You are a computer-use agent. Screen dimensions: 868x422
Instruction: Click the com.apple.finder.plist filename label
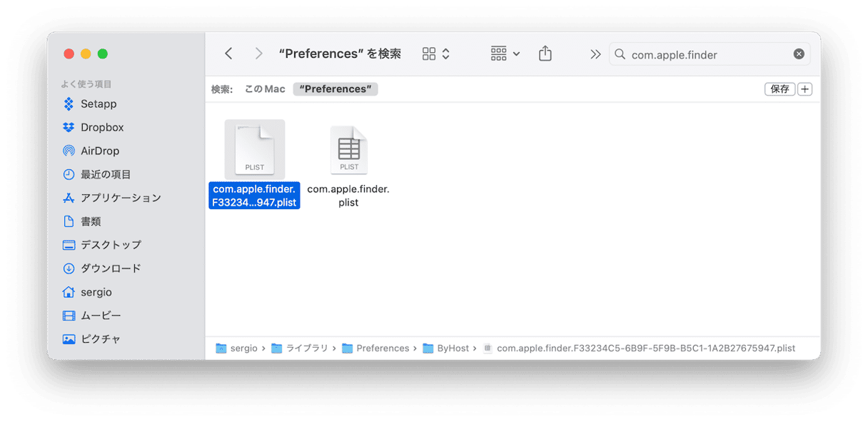coord(348,196)
